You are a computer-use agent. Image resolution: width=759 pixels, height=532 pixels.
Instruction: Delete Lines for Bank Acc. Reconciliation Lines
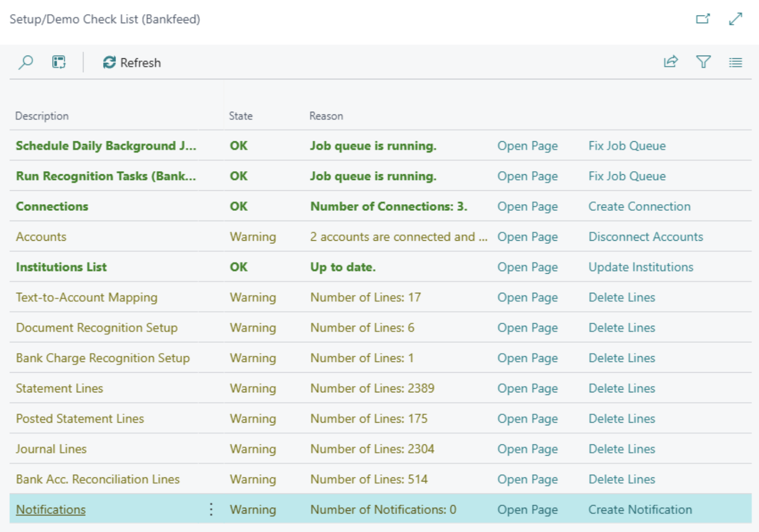[622, 479]
